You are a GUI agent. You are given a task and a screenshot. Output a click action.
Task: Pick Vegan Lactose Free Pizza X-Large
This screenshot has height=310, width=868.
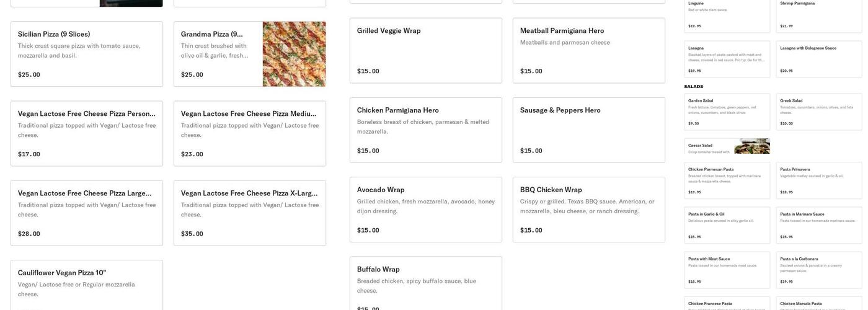point(249,213)
